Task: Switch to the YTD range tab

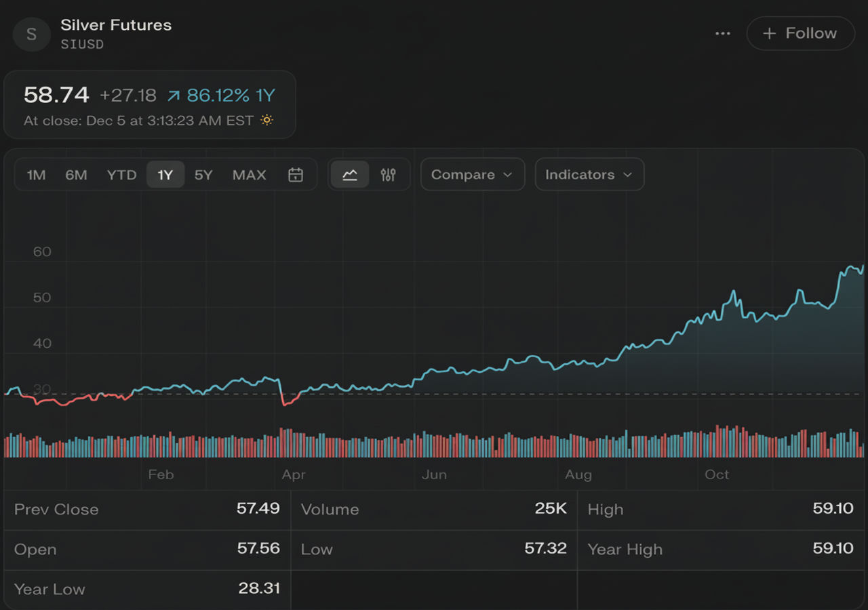Action: tap(121, 174)
